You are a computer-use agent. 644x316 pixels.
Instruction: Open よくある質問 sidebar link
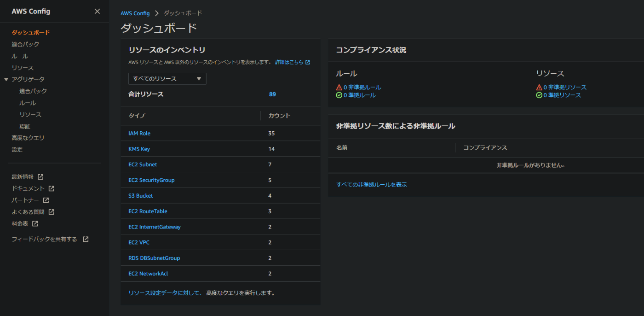click(28, 212)
